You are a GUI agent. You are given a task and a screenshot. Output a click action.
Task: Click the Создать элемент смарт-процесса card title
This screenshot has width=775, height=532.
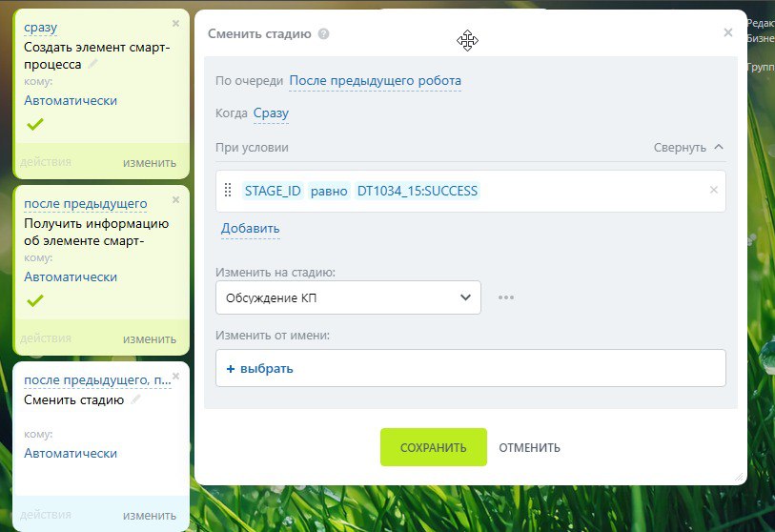coord(97,56)
